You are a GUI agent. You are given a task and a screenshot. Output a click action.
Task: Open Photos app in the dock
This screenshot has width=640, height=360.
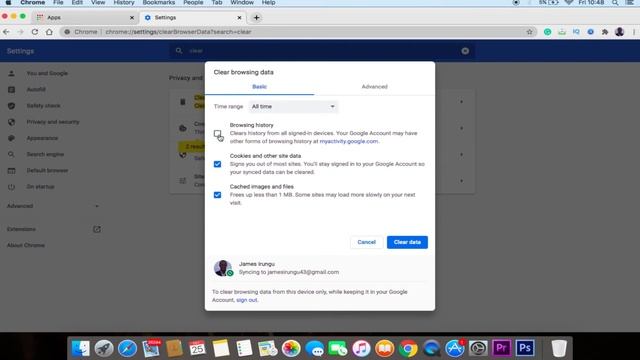pyautogui.click(x=291, y=348)
